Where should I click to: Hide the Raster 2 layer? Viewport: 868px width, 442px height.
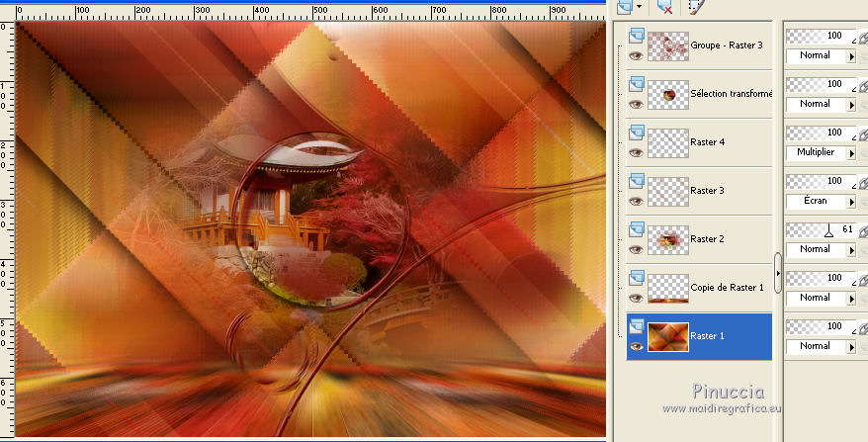pos(636,250)
